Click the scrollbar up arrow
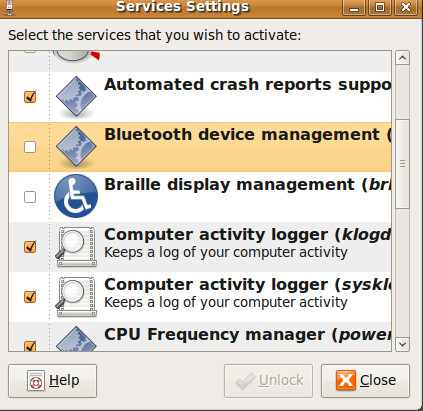This screenshot has height=411, width=423. click(x=402, y=58)
